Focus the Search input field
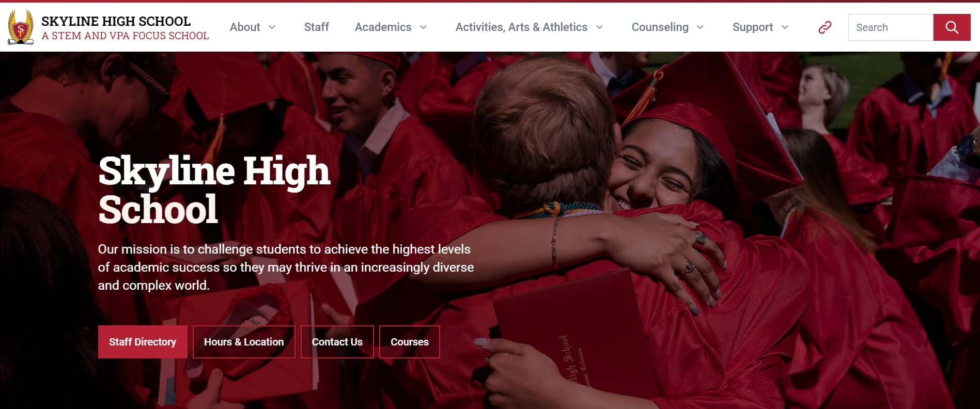The height and width of the screenshot is (409, 980). pos(891,27)
